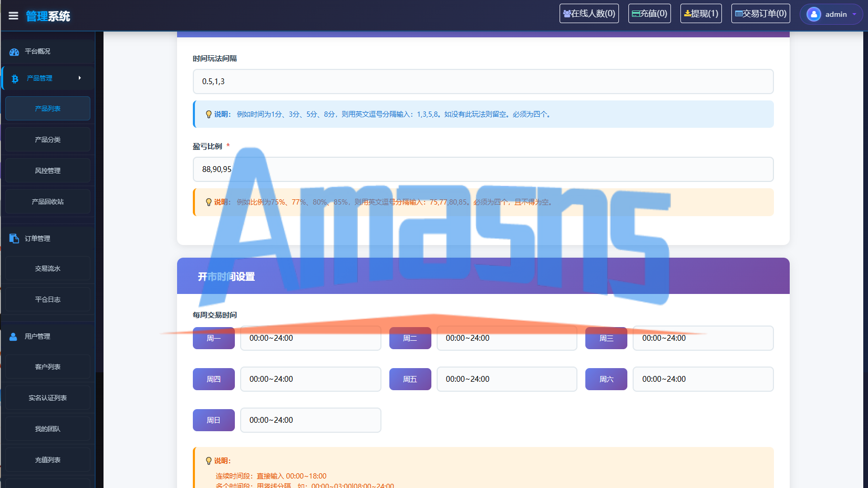
Task: Open 客户列表 in the sidebar
Action: [x=48, y=367]
